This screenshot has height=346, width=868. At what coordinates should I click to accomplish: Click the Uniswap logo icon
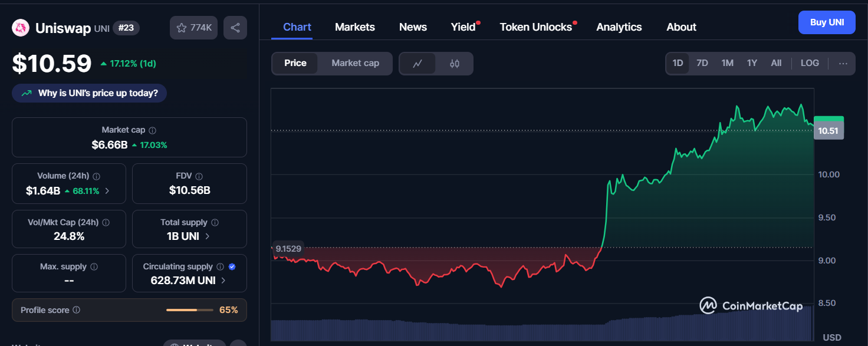pyautogui.click(x=21, y=28)
